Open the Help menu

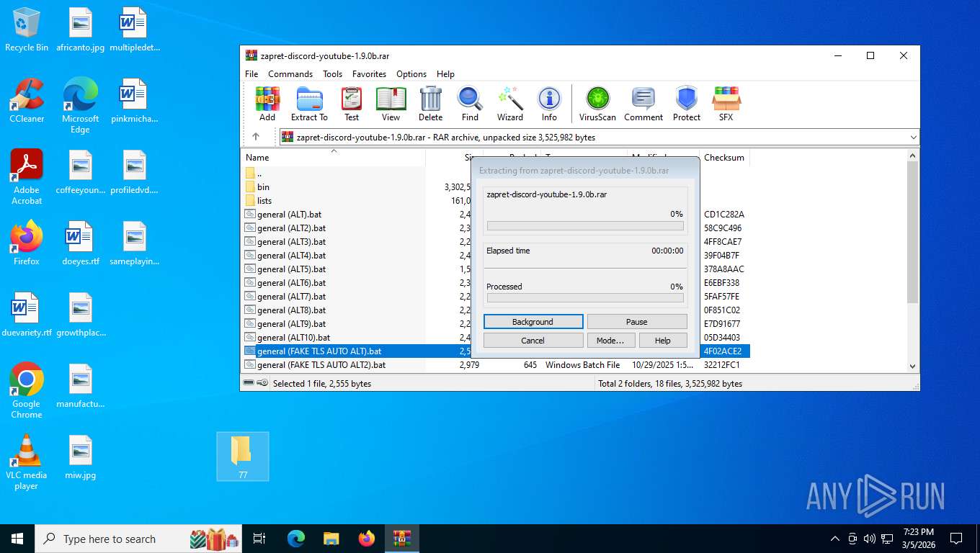click(445, 73)
